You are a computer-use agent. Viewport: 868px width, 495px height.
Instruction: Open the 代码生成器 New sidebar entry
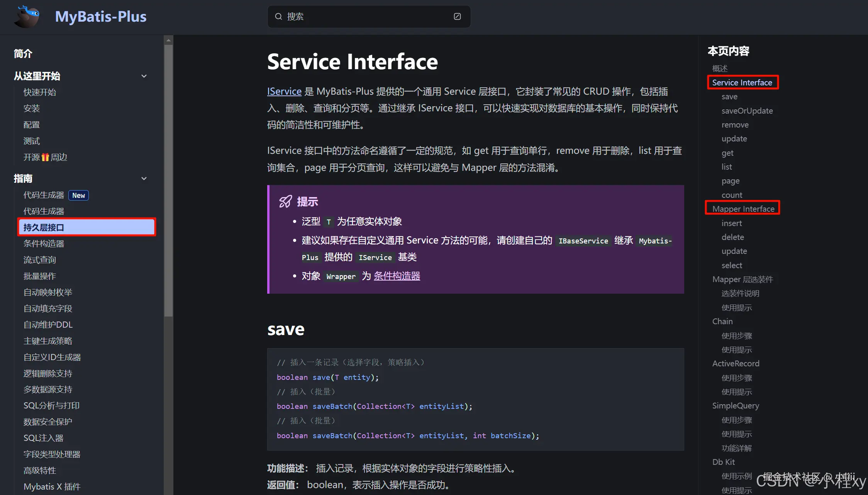point(44,195)
